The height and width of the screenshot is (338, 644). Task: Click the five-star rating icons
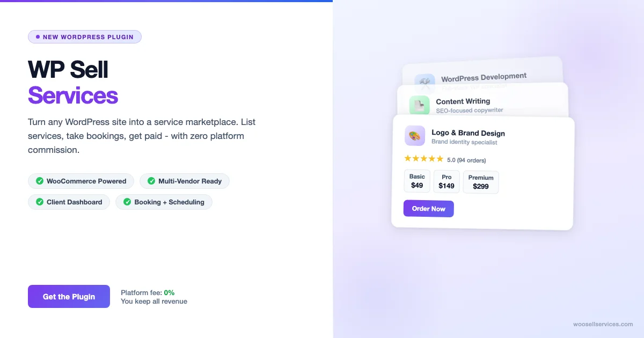423,159
